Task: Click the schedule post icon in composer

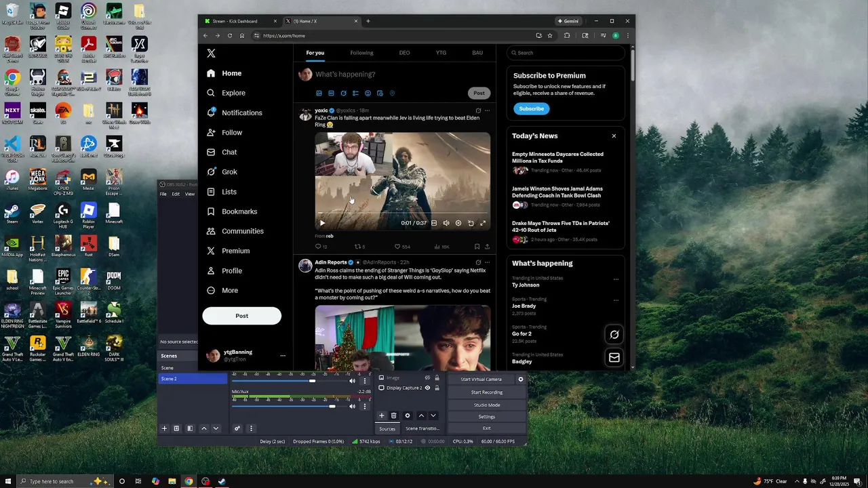Action: tap(380, 93)
